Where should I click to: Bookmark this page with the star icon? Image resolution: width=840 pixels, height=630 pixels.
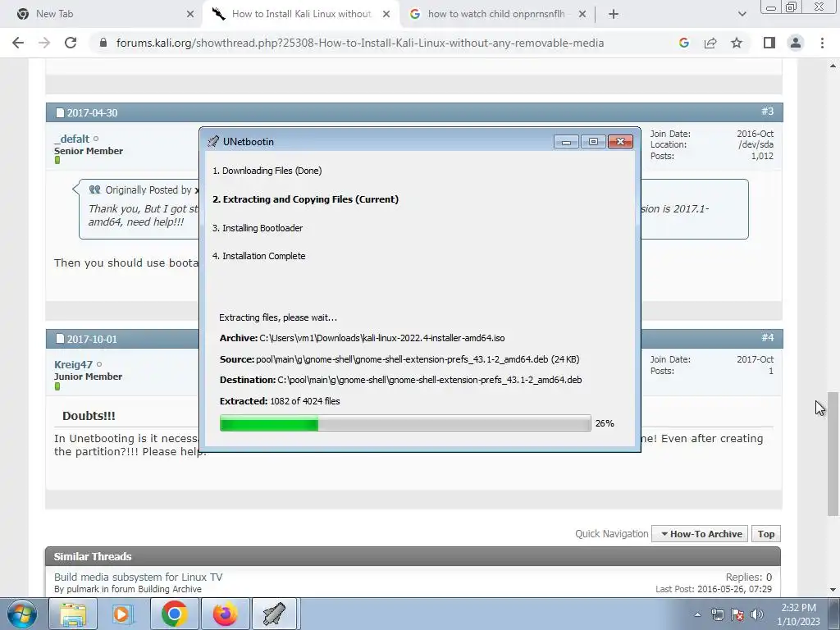(737, 43)
